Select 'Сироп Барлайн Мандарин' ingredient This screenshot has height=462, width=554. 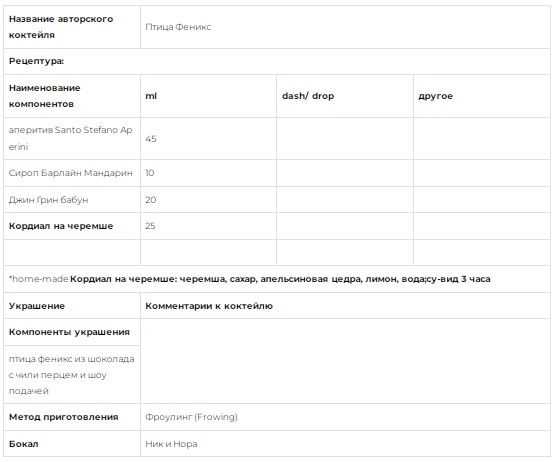click(71, 173)
